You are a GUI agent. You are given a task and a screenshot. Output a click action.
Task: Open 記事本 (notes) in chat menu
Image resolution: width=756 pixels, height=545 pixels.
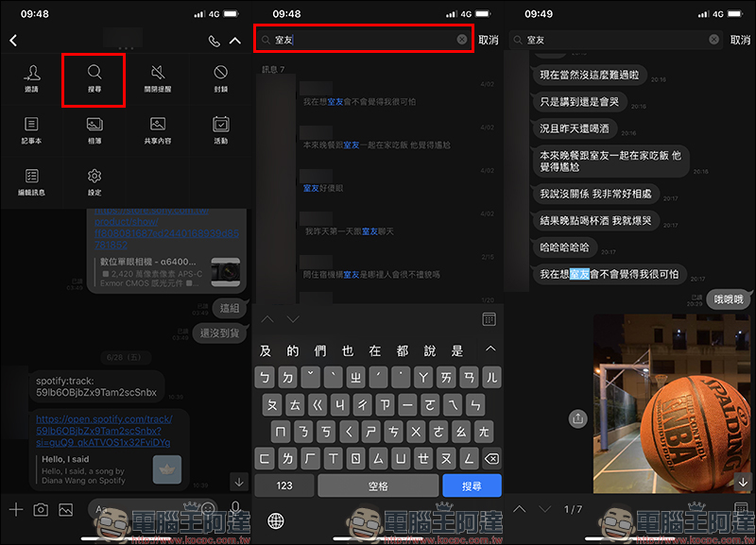32,130
